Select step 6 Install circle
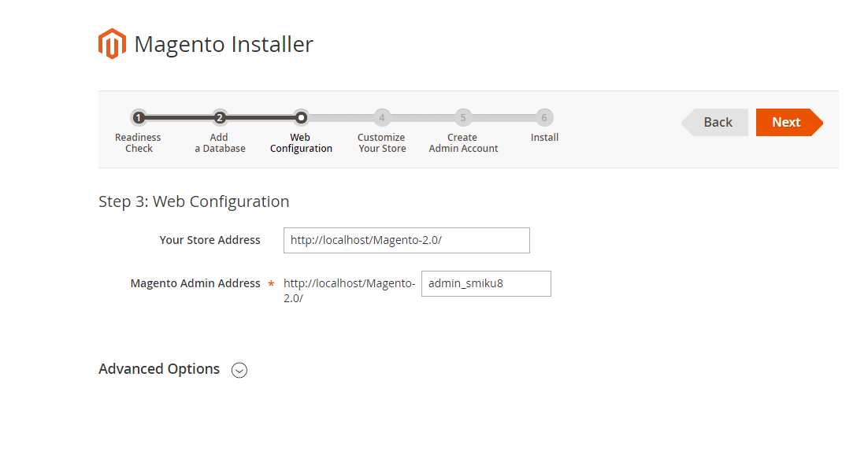 [x=544, y=117]
